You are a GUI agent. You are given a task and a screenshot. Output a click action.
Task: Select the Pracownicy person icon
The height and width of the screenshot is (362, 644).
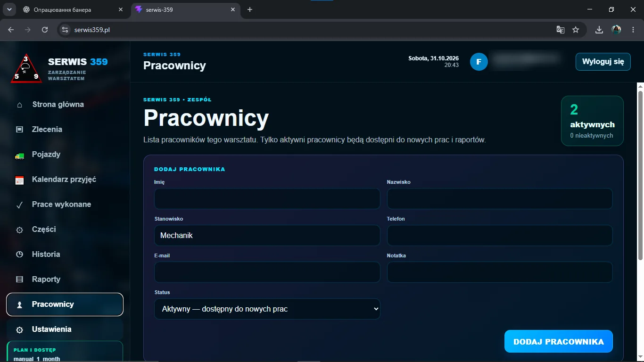point(19,304)
